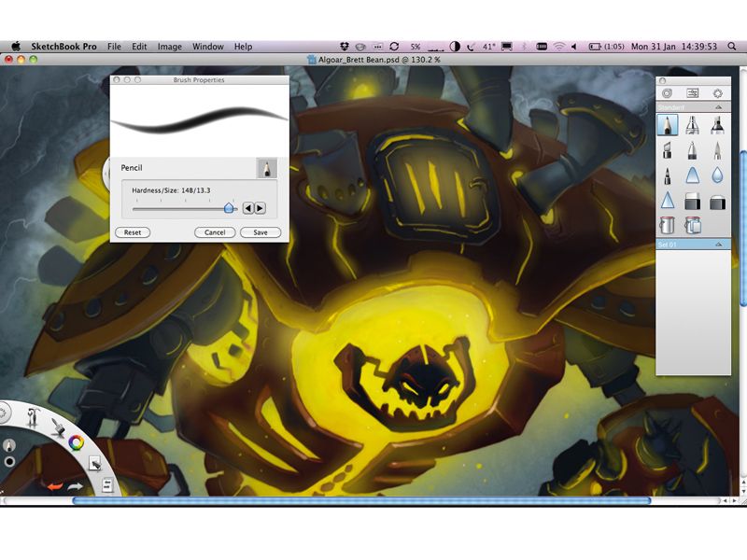
Task: Click the volume speaker icon
Action: [574, 46]
